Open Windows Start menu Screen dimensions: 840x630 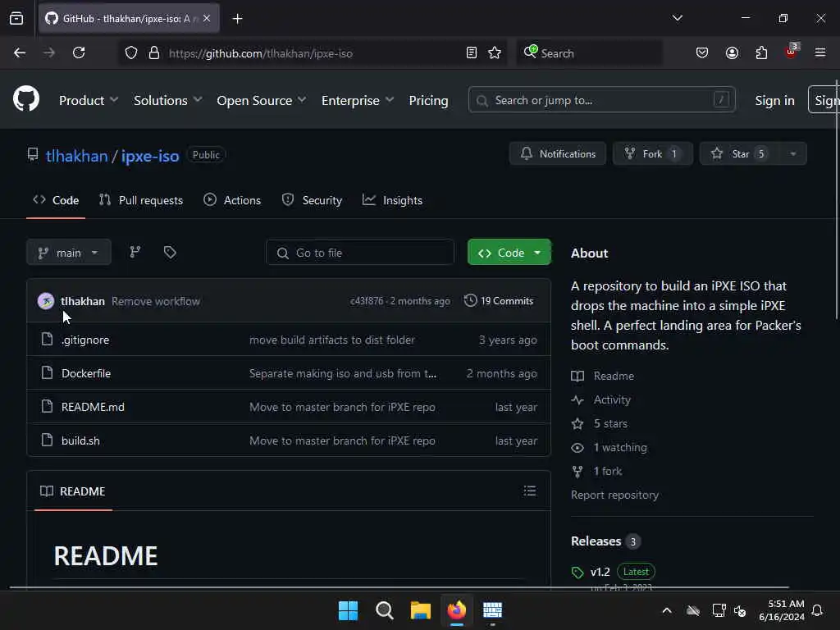coord(348,610)
